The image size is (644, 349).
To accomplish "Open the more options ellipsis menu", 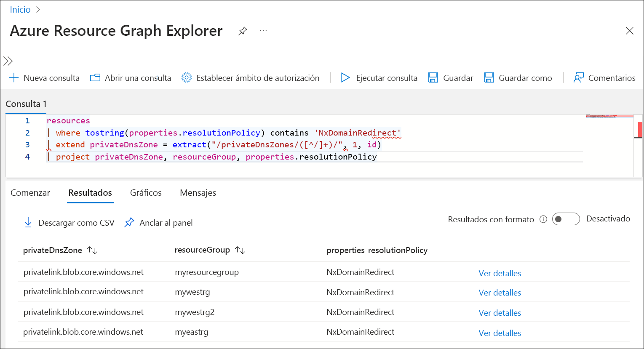I will [x=263, y=31].
